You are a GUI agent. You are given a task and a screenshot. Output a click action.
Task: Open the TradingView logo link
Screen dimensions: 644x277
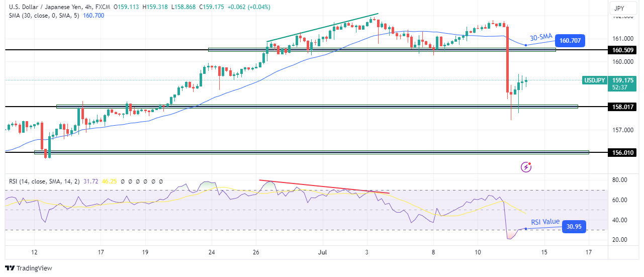(29, 268)
